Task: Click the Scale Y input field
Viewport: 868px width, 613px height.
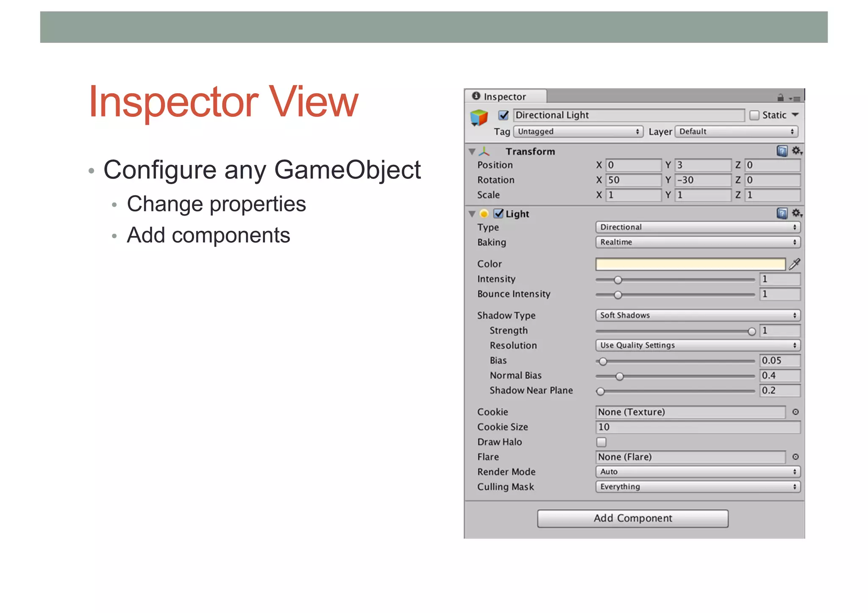Action: (x=703, y=195)
